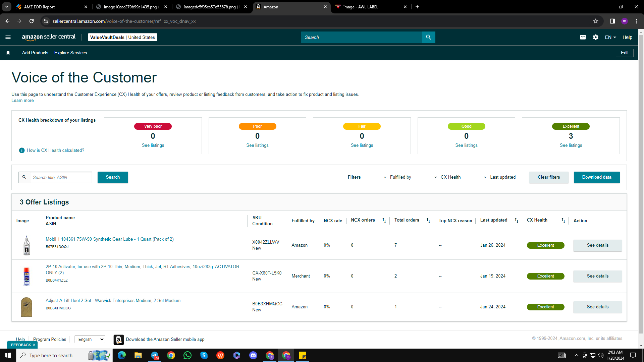Click the Edit button in navigation bar

pyautogui.click(x=625, y=53)
